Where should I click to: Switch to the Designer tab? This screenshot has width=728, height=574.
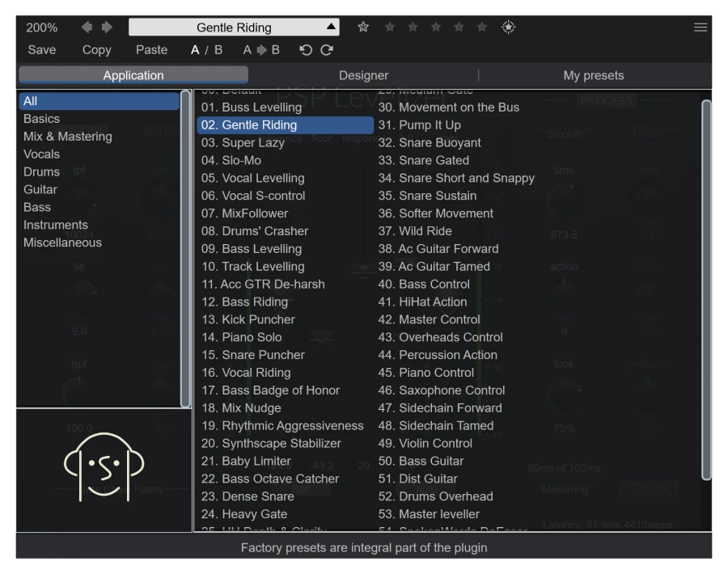click(363, 75)
